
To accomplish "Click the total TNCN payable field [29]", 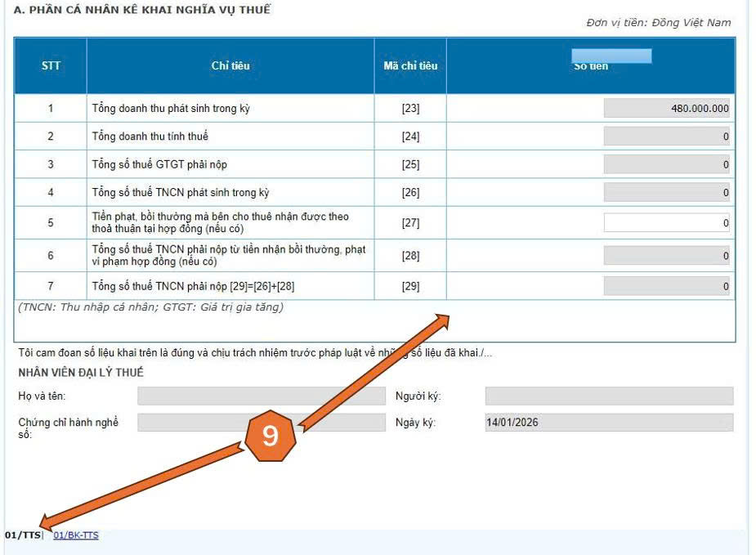I will 666,286.
